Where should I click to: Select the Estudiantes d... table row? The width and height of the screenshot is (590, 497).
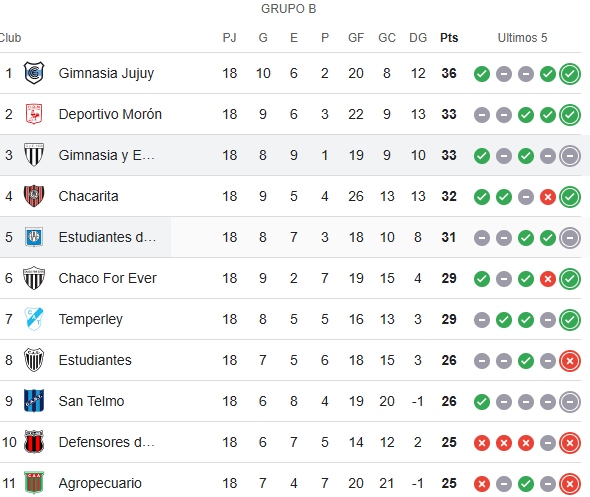coord(290,237)
